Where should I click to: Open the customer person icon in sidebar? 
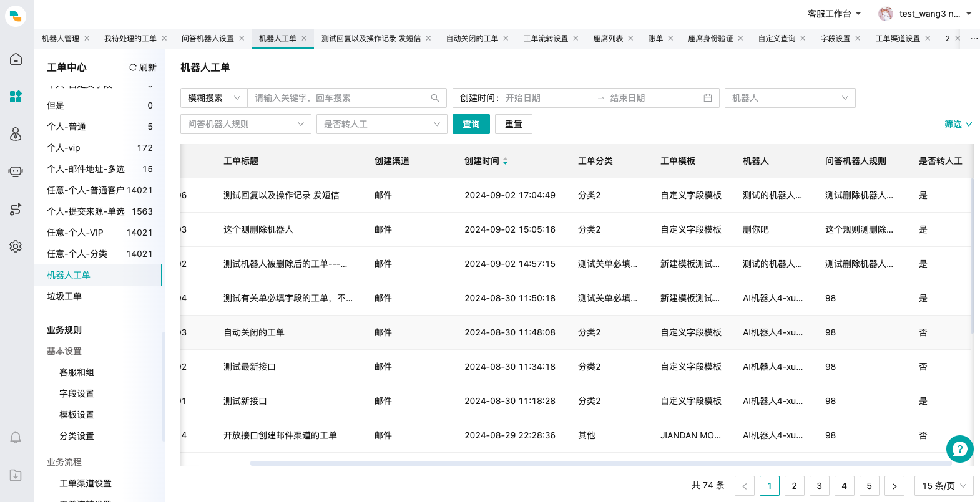point(16,134)
